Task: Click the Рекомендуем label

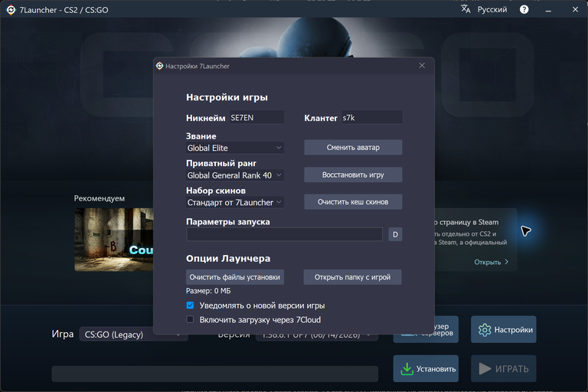Action: coord(100,198)
